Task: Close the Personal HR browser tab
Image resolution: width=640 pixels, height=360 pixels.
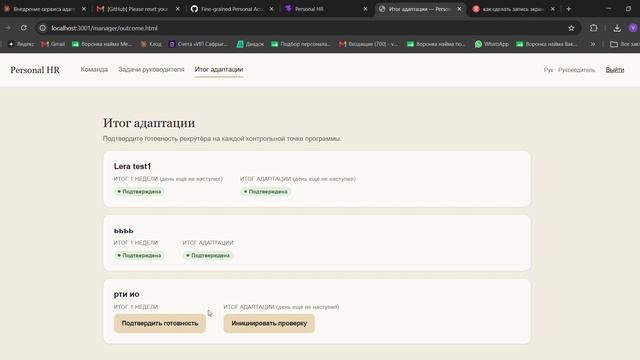Action: click(x=365, y=9)
